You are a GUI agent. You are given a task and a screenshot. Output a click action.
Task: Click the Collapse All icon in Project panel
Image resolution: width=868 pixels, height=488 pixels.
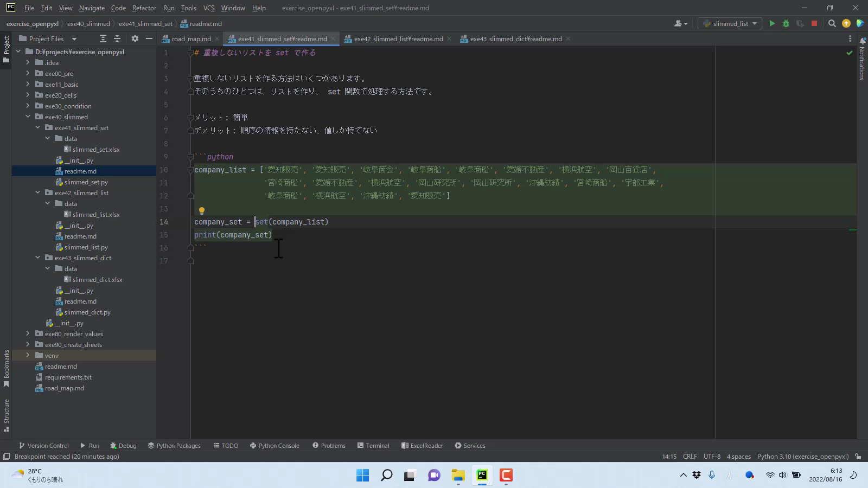117,38
